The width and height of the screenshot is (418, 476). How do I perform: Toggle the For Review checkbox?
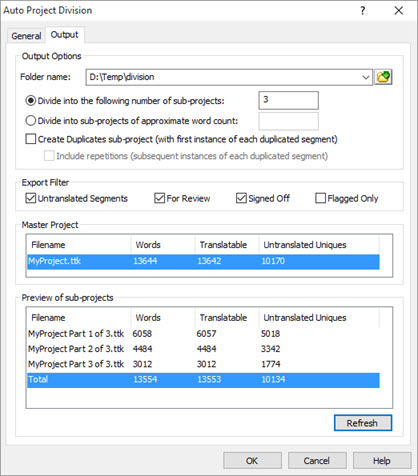160,198
